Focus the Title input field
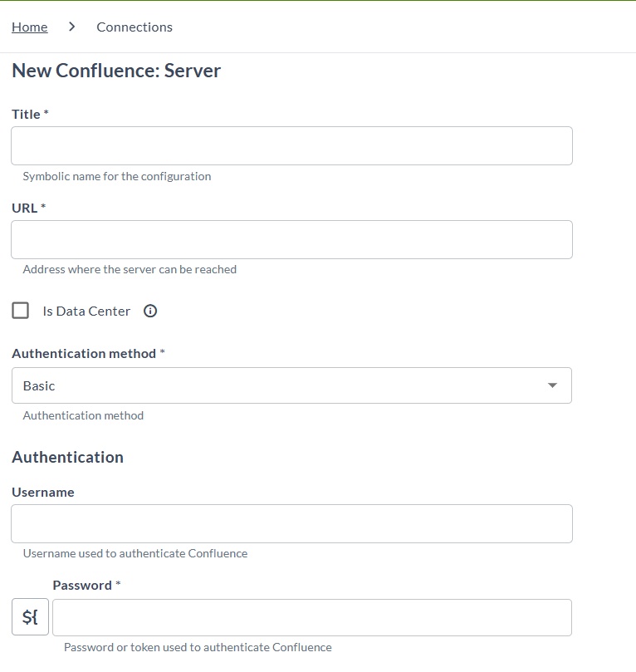Viewport: 636px width, 672px height. [291, 145]
